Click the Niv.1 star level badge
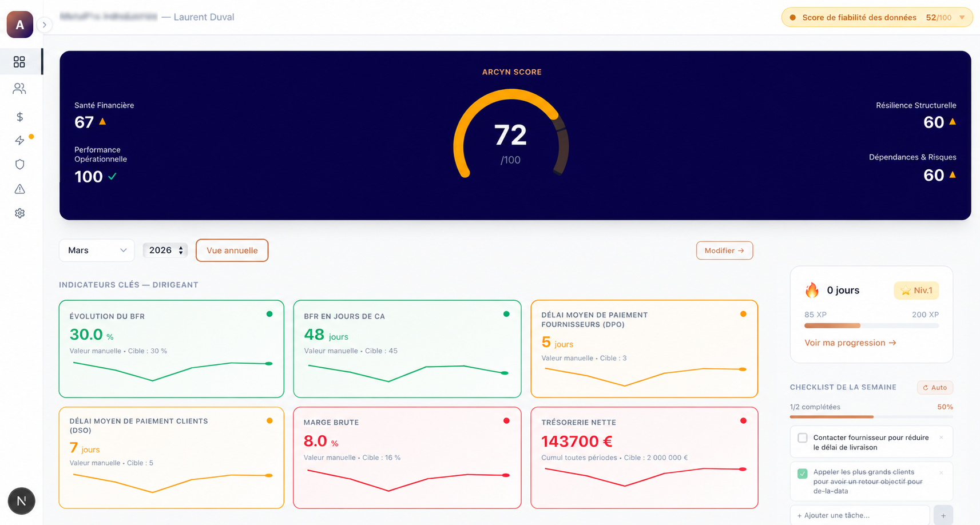 tap(916, 291)
